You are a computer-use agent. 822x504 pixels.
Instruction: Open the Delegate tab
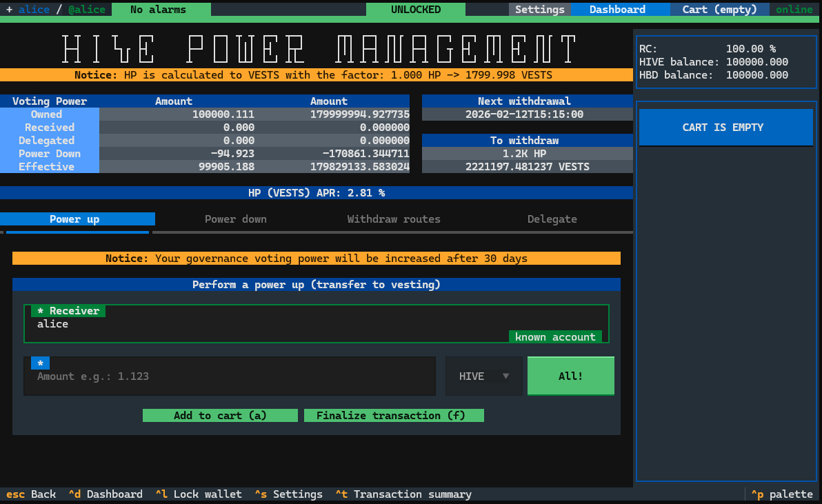pos(552,219)
